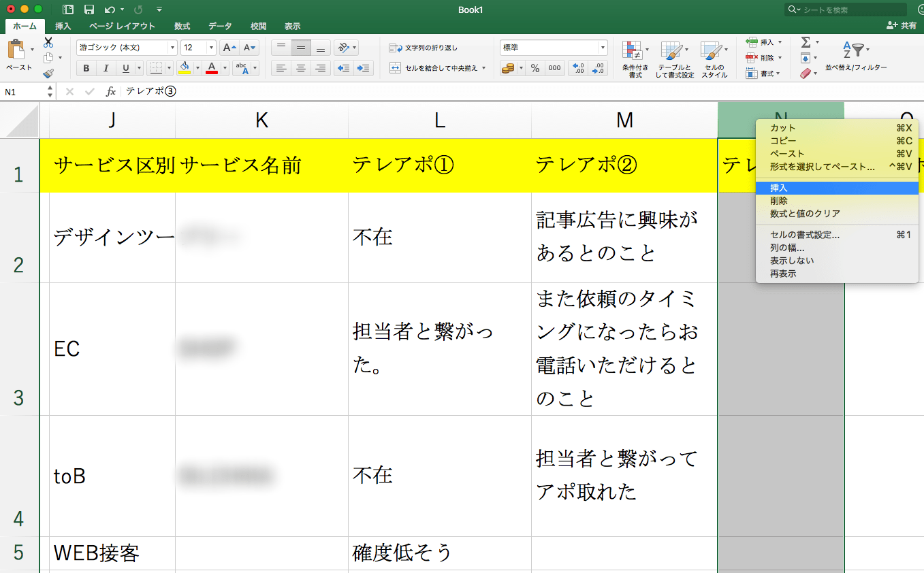Click the Redo arrow icon

coord(138,10)
